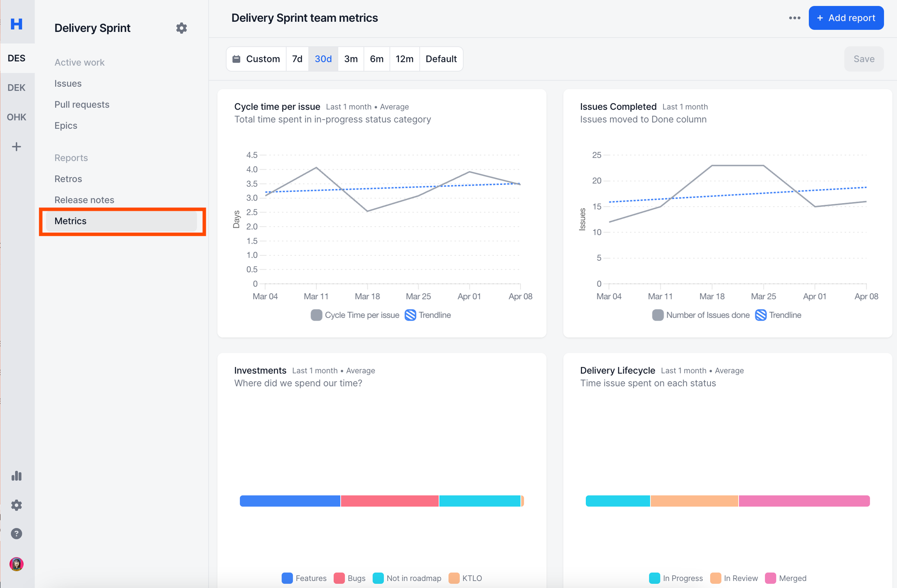Viewport: 897px width, 588px height.
Task: Click the help question mark icon
Action: click(x=16, y=534)
